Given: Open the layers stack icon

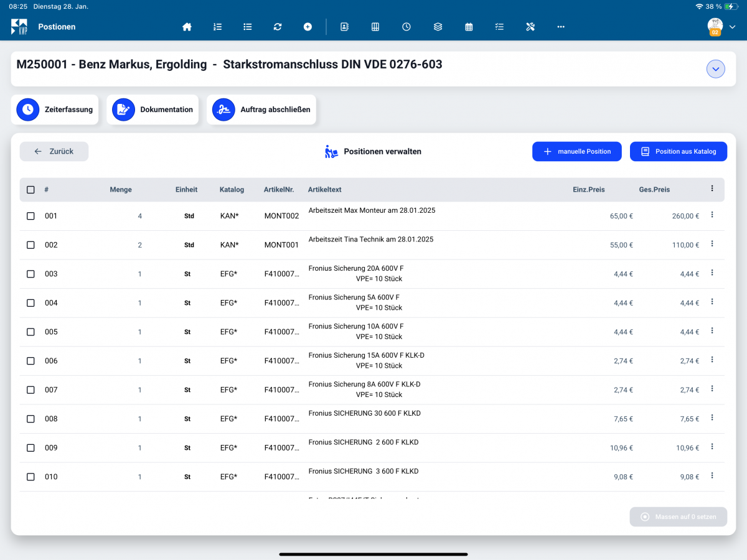Looking at the screenshot, I should [438, 27].
